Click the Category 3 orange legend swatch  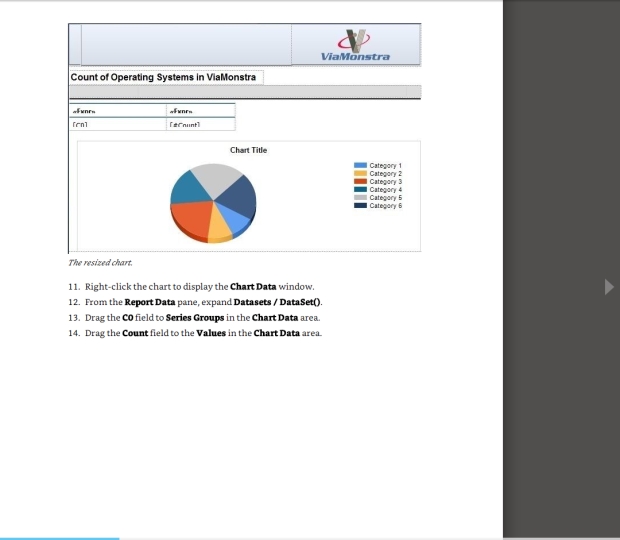(360, 181)
